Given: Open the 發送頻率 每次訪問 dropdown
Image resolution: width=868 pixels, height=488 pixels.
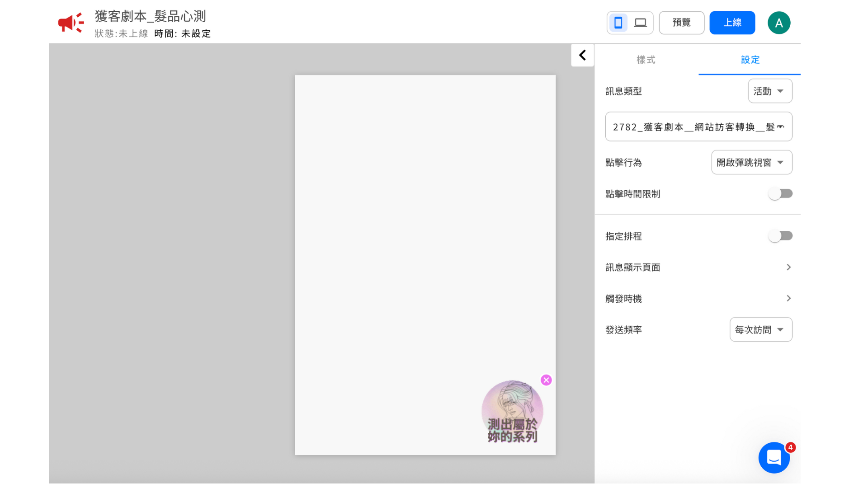Looking at the screenshot, I should pyautogui.click(x=760, y=330).
